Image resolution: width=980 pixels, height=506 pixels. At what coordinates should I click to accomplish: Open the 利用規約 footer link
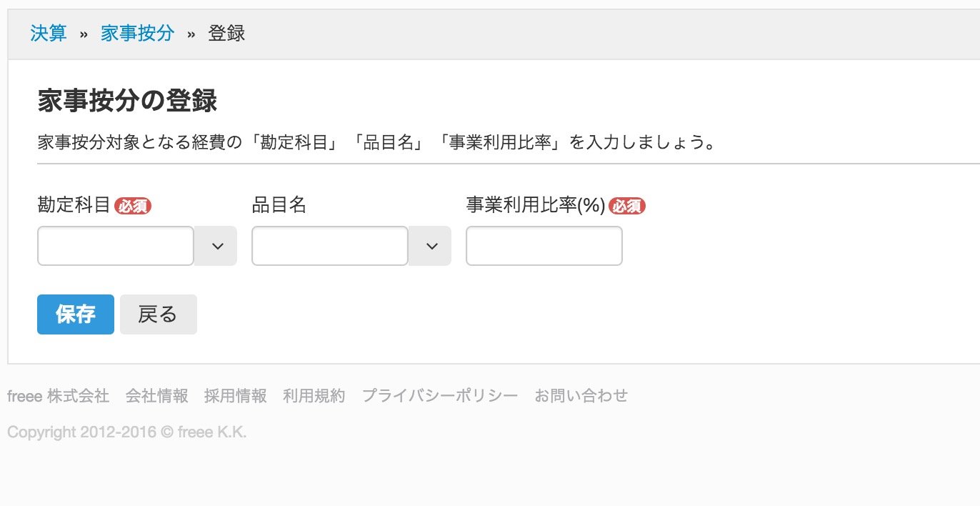[x=314, y=396]
